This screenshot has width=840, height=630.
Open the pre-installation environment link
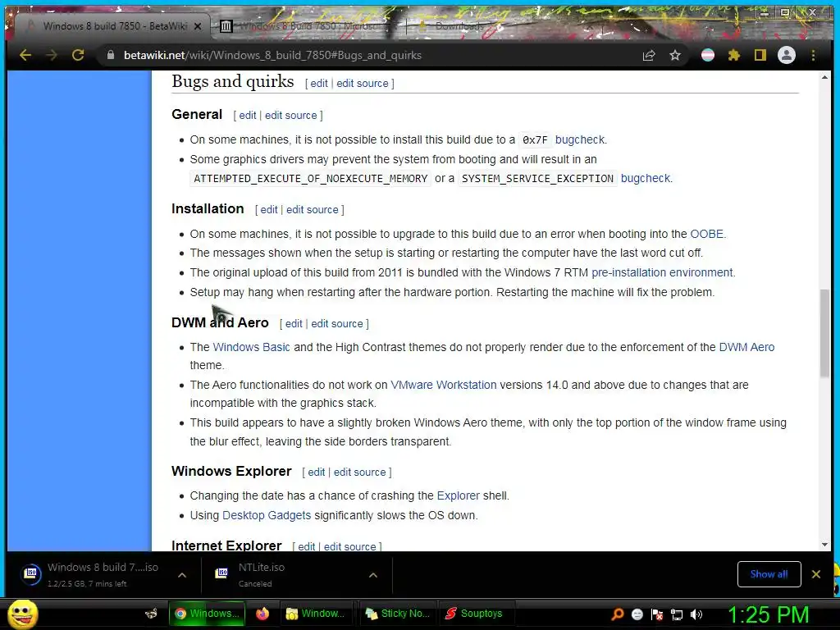pos(662,272)
